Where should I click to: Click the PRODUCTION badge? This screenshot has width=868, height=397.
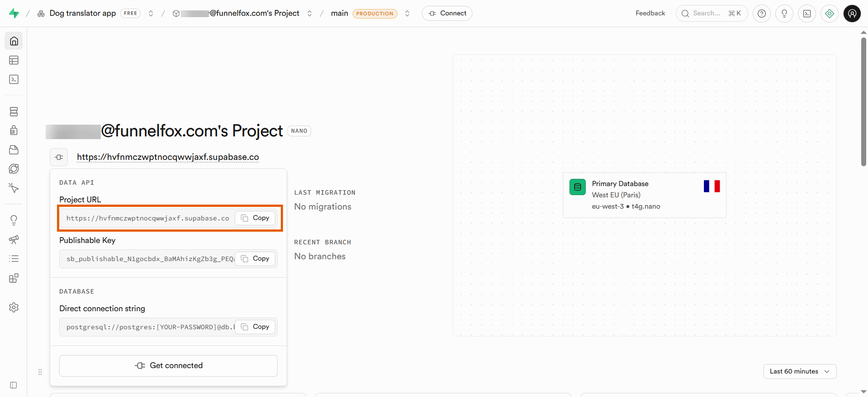375,14
